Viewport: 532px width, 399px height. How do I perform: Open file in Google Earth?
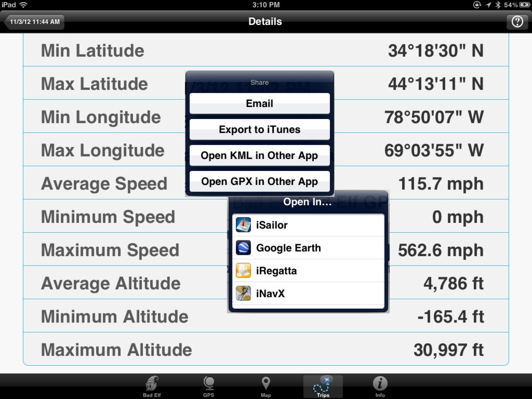(308, 248)
